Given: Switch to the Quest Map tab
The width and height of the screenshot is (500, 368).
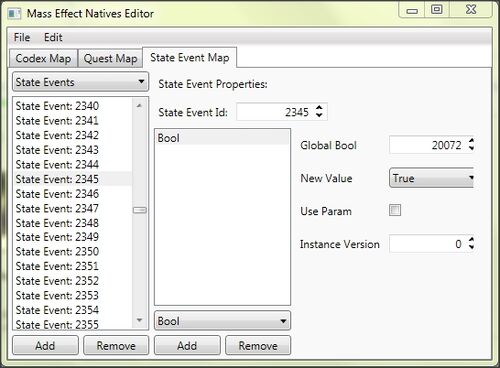Looking at the screenshot, I should click(x=110, y=58).
